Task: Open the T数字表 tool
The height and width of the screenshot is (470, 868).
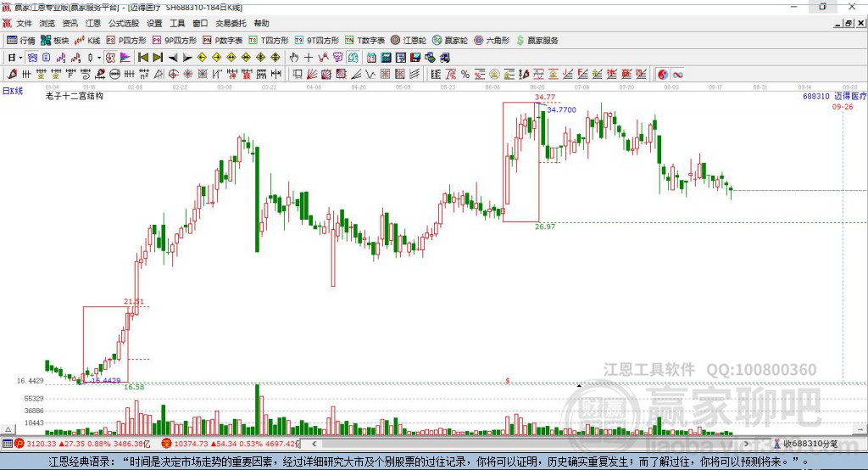Action: coord(364,41)
